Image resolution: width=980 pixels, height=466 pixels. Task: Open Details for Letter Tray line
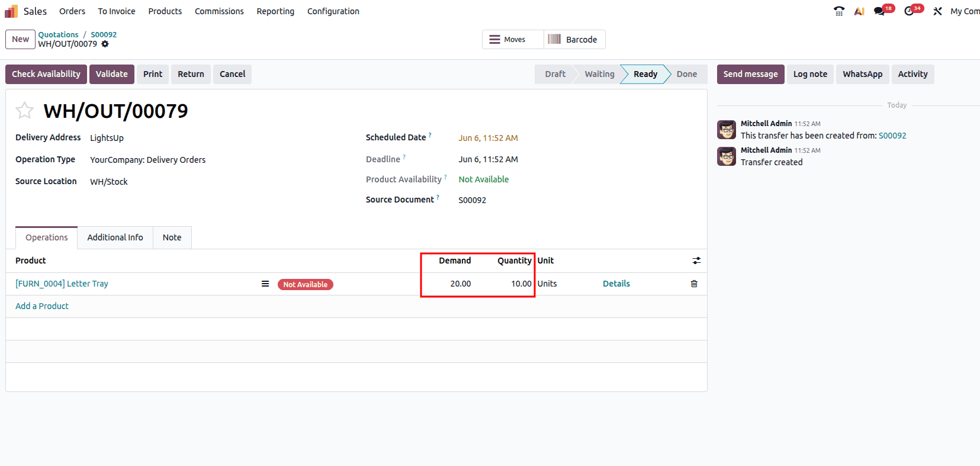click(x=616, y=284)
